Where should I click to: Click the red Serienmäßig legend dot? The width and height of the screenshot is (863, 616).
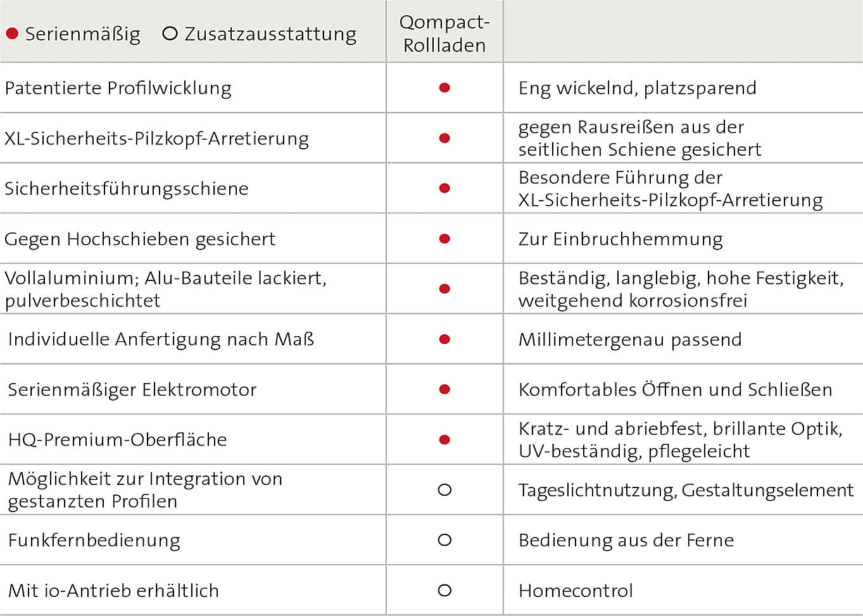pyautogui.click(x=12, y=34)
